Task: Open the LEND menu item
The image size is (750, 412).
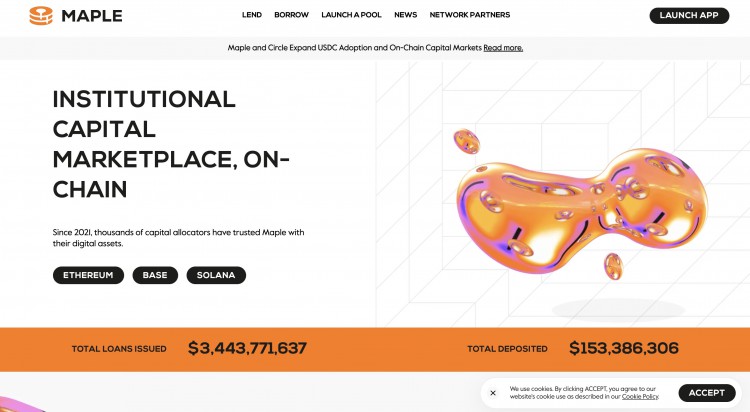Action: pyautogui.click(x=252, y=15)
